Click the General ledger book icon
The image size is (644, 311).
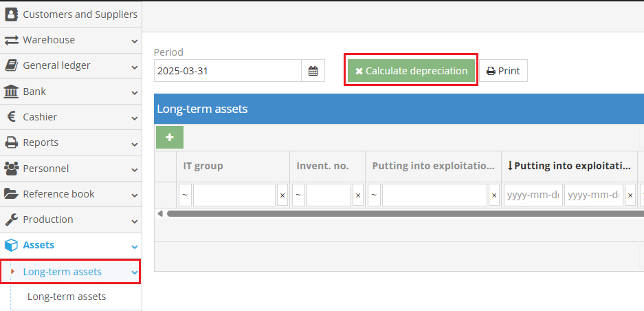[12, 65]
